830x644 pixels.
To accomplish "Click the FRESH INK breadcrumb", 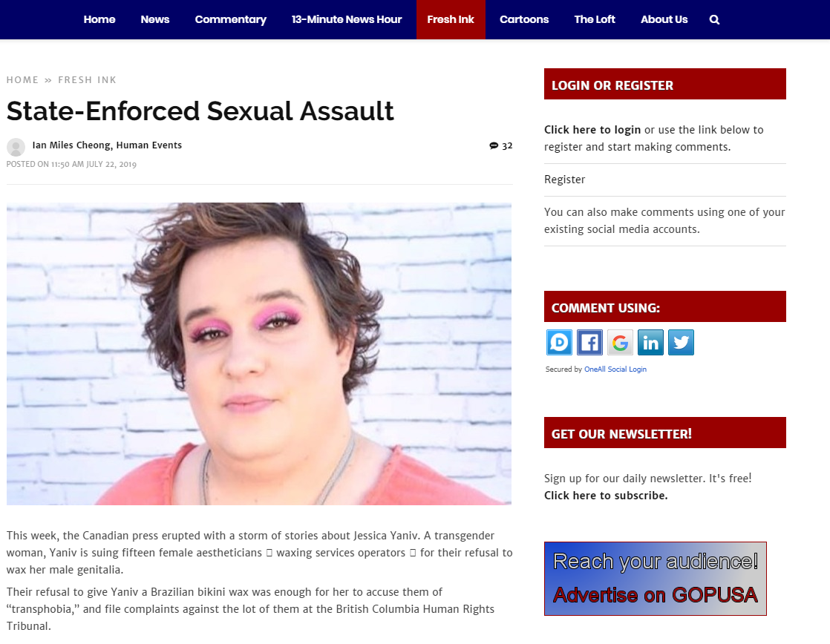I will coord(88,80).
